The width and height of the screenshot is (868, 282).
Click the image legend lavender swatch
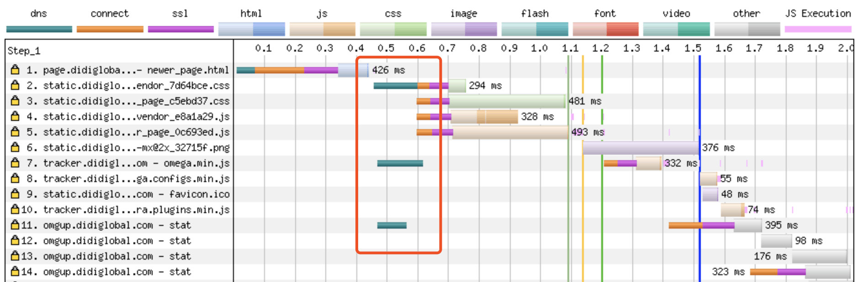[x=464, y=29]
